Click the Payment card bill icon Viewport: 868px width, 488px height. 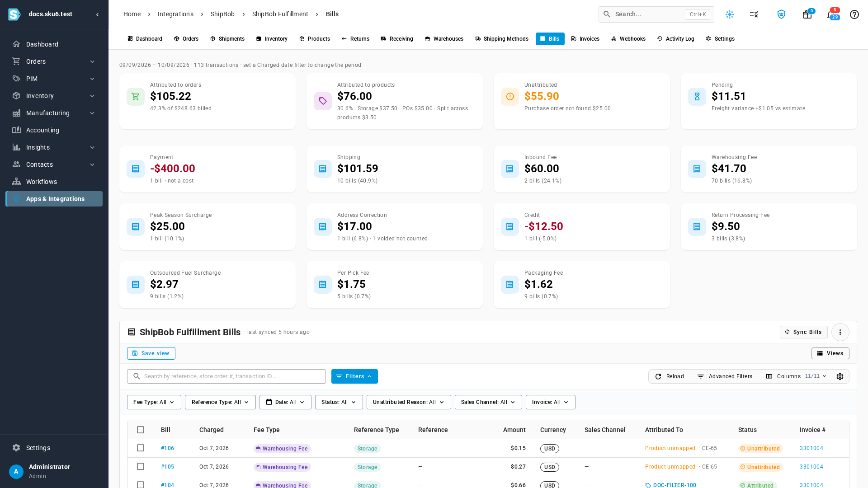(x=136, y=169)
